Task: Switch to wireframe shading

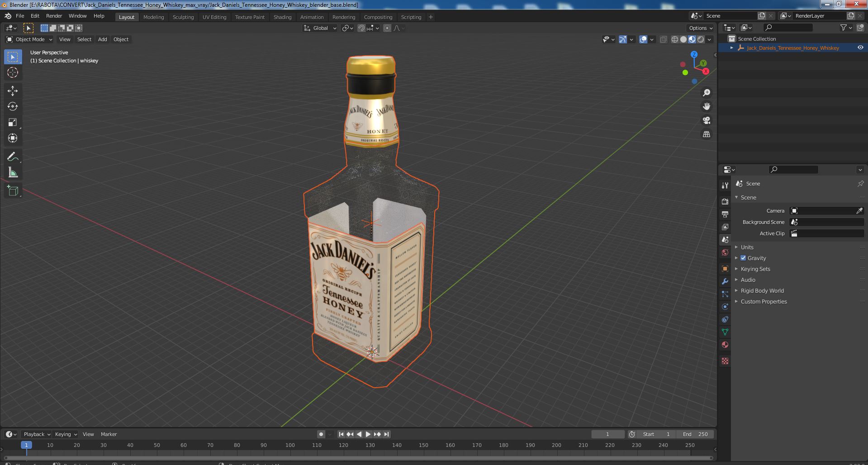Action: click(x=675, y=40)
